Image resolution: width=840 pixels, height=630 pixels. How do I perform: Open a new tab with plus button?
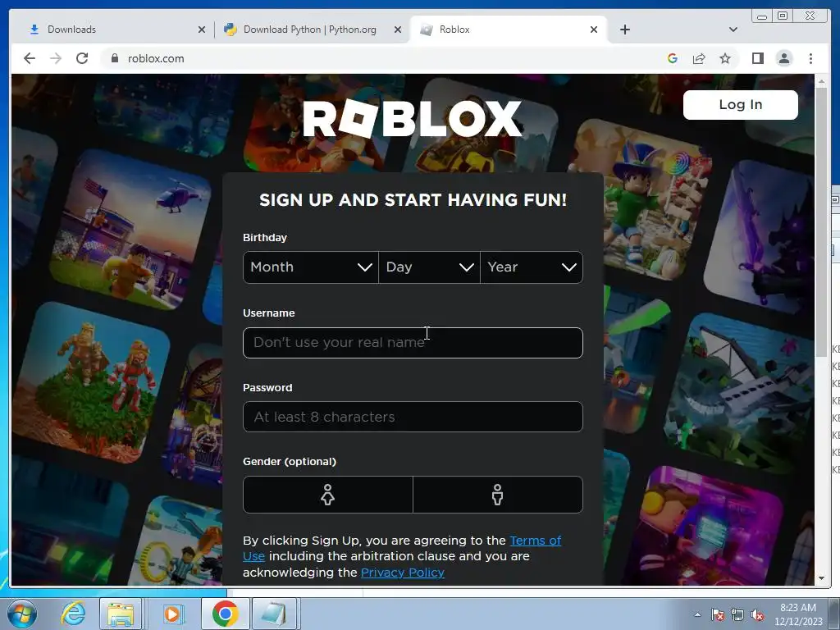coord(624,30)
